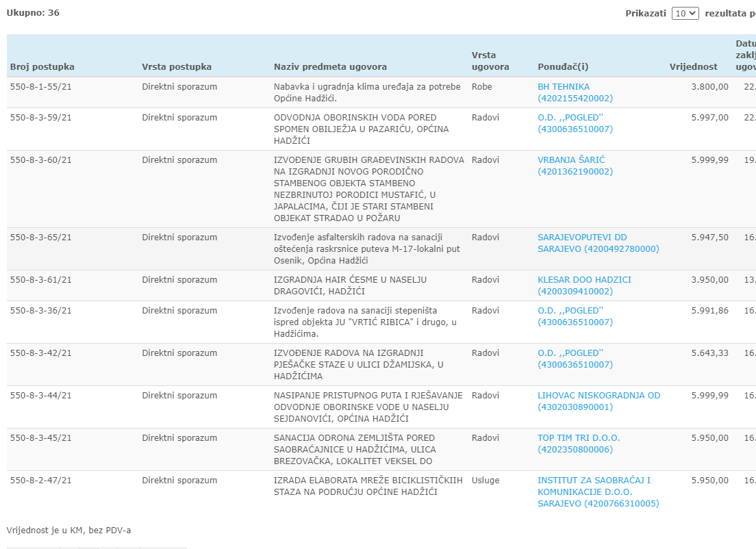Click value 5.950,00 in the INSTITUT ZA SAOBRAĆAJ row

[x=709, y=480]
